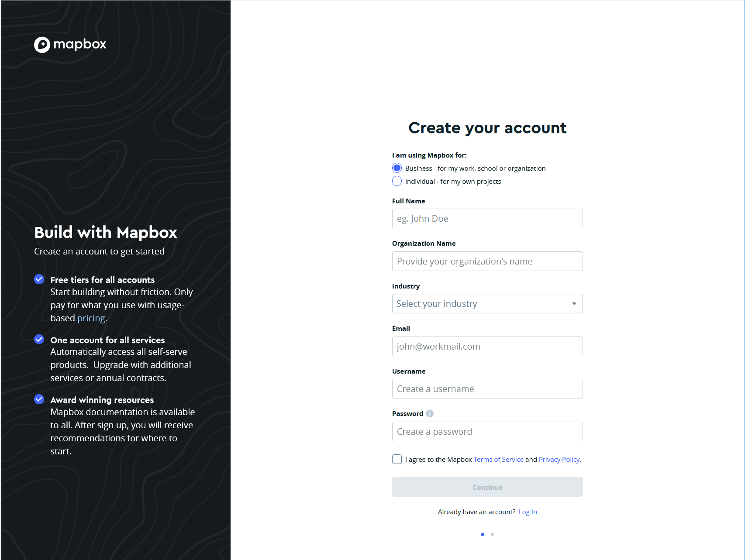
Task: Click the One account checkmark icon
Action: [x=39, y=340]
